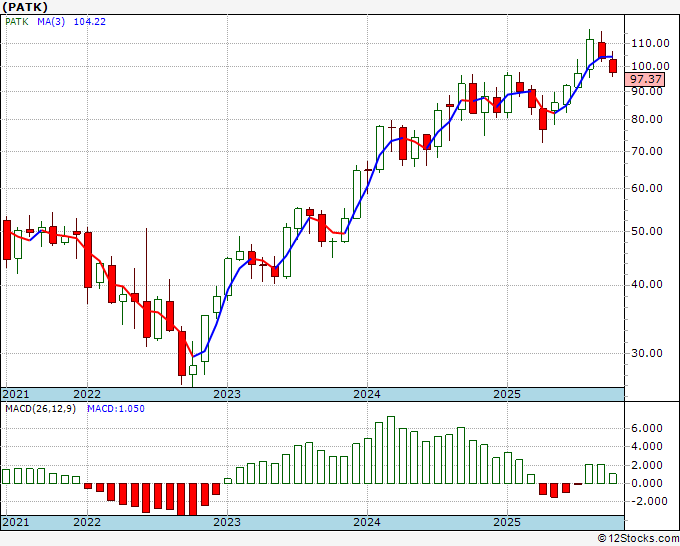
Task: Click 2025 on the MACD panel time axis
Action: tap(507, 522)
